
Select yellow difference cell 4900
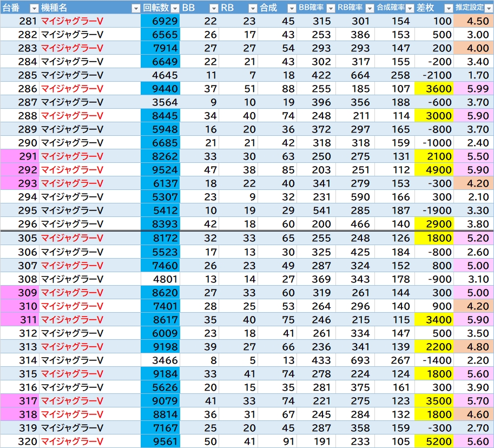tap(434, 169)
